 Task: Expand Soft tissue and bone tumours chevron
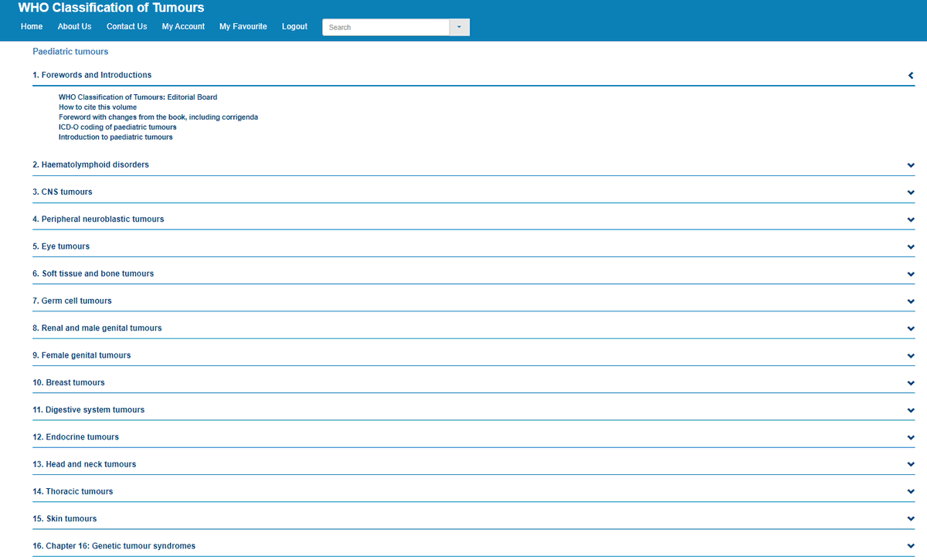point(911,274)
